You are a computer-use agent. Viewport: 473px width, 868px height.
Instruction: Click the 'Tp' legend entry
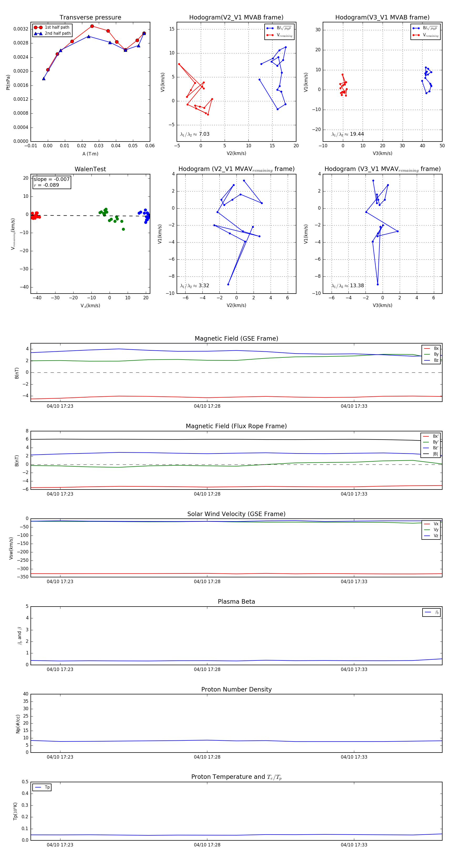42,788
